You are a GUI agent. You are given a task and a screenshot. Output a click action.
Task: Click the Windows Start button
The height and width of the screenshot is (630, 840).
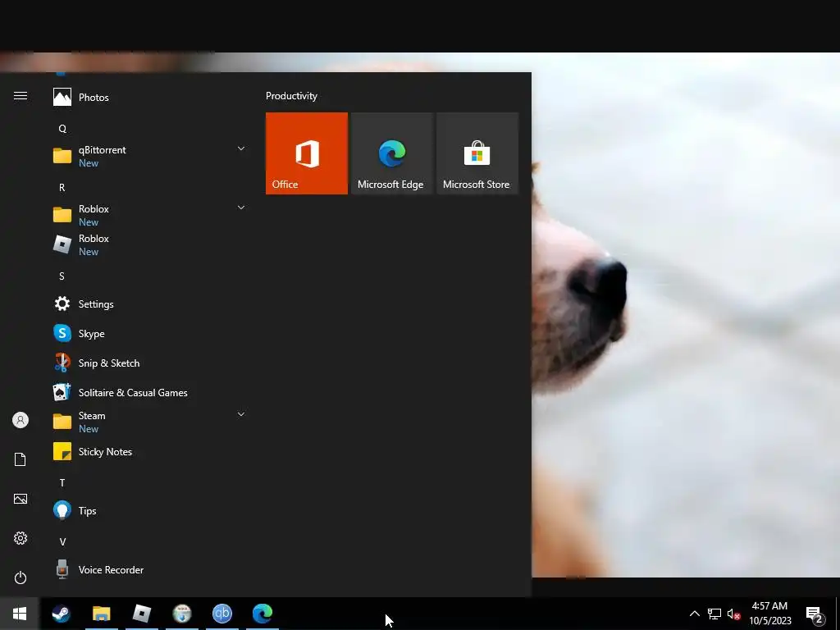click(x=20, y=614)
